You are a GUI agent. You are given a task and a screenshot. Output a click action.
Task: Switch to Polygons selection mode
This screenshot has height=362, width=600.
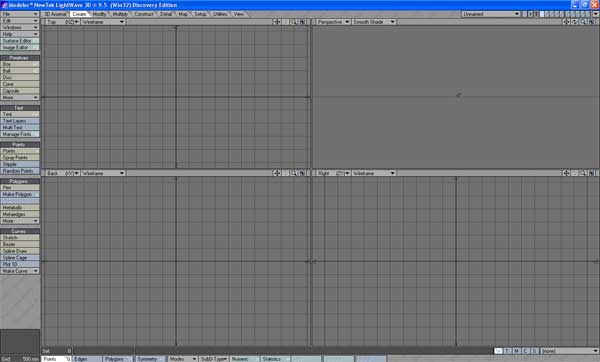click(118, 359)
